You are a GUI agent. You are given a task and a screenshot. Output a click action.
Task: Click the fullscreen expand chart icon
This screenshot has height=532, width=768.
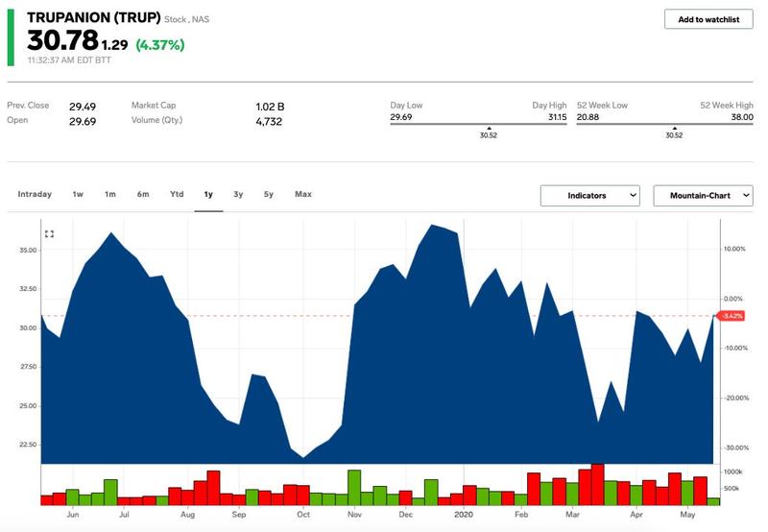pos(49,234)
